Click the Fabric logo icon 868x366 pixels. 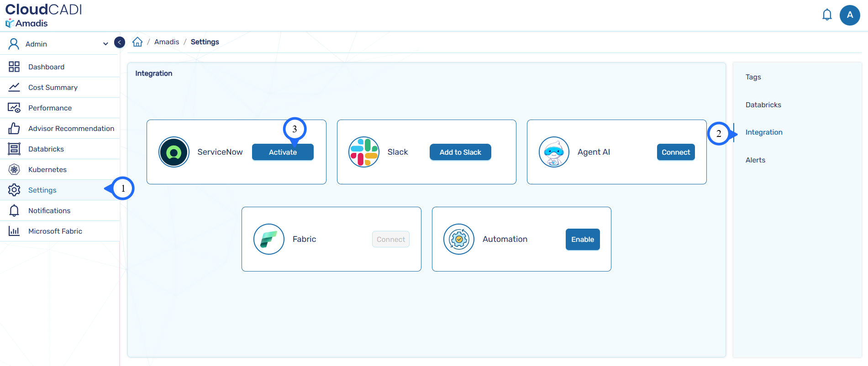[268, 239]
